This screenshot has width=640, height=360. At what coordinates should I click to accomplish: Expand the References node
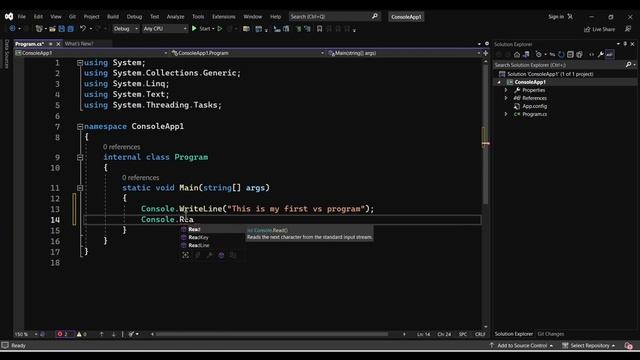(x=506, y=98)
